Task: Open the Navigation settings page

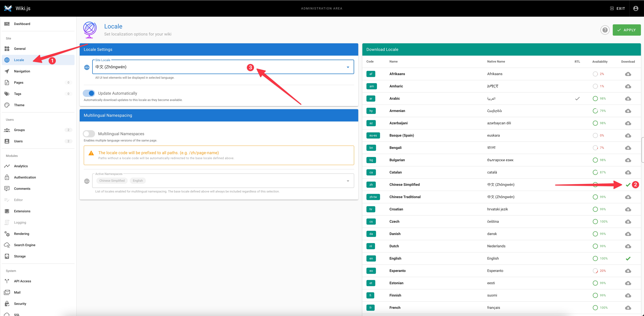Action: click(38, 71)
